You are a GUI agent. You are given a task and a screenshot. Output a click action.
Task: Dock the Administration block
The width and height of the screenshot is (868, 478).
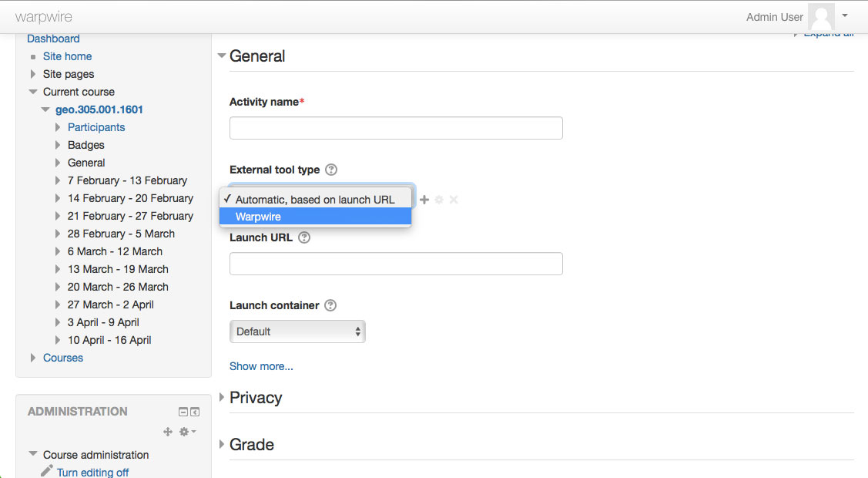[195, 412]
